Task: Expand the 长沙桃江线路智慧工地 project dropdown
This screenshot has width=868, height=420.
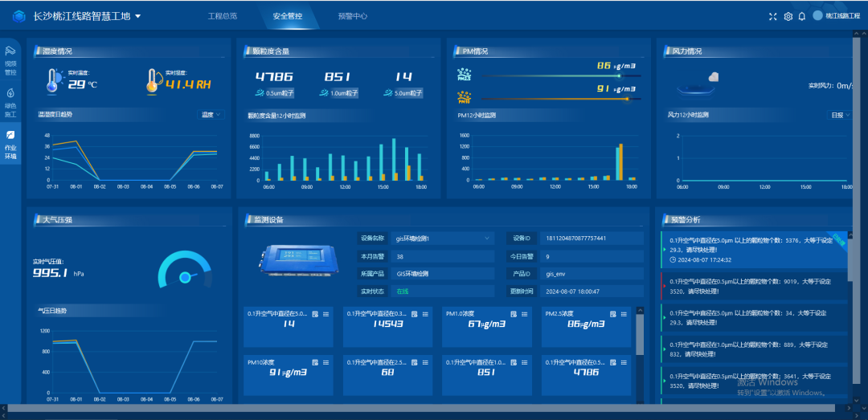Action: 138,16
